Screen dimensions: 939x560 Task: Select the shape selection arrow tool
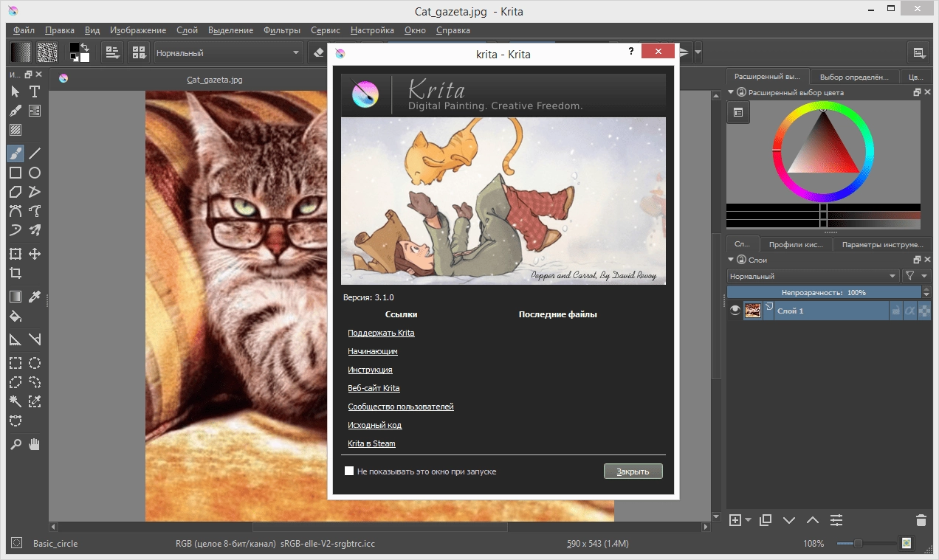tap(15, 91)
